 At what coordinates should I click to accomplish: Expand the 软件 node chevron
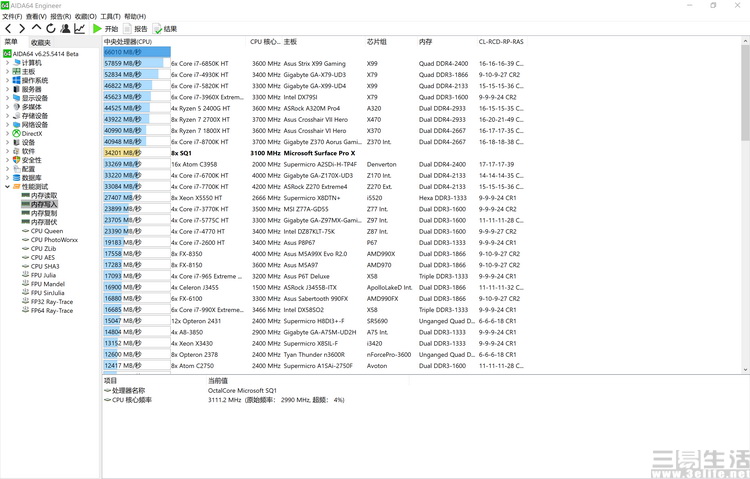(7, 151)
